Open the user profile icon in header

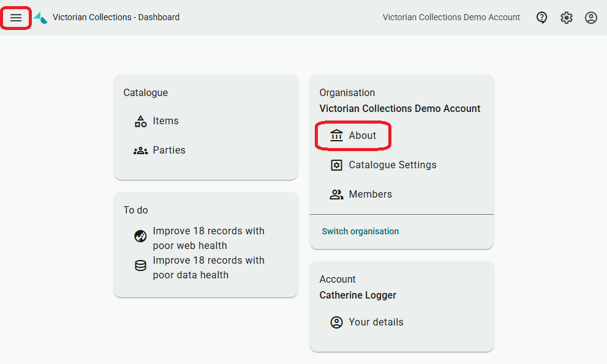click(590, 17)
